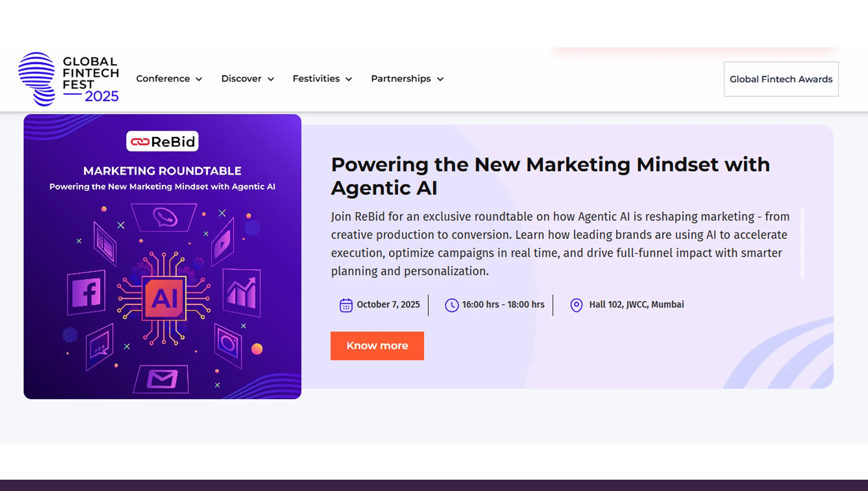Expand the Partnerships dropdown chevron

[x=440, y=79]
